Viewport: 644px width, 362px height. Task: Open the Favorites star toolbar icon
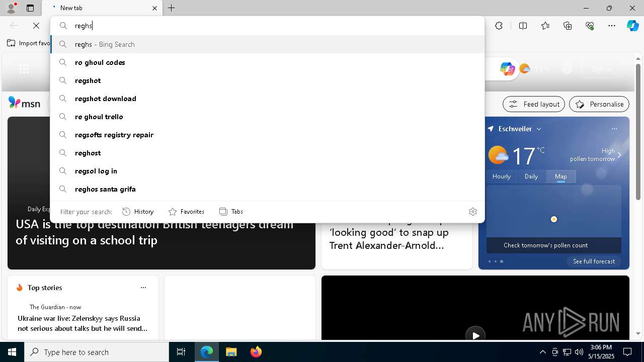545,26
